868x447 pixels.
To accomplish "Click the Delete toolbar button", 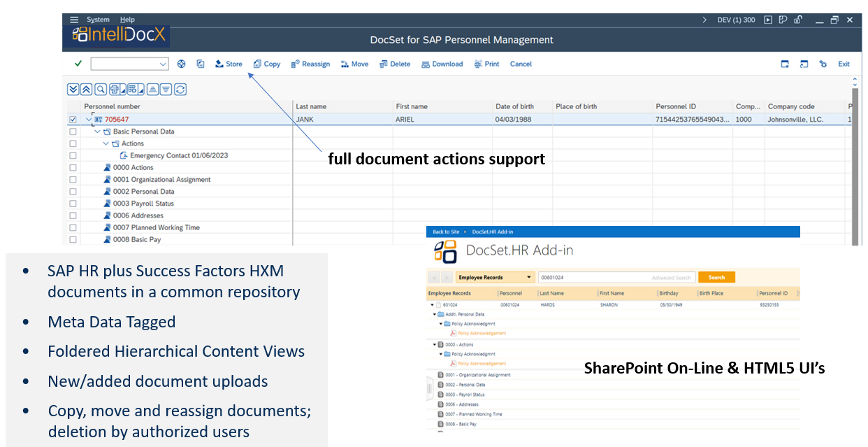I will [x=395, y=64].
